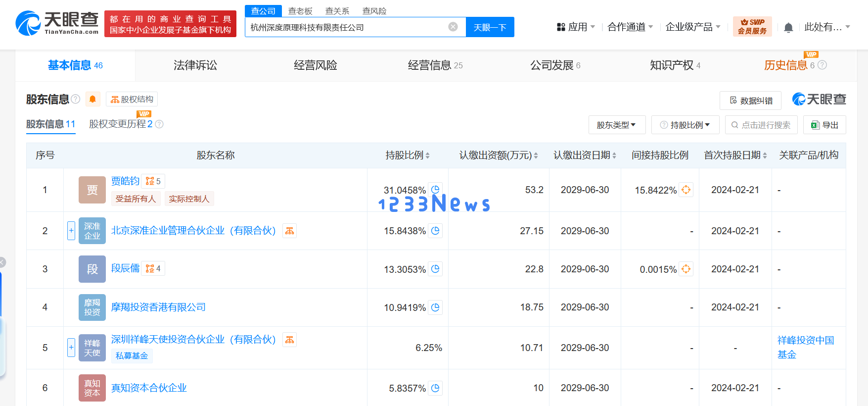This screenshot has height=406, width=868.
Task: Open help icon next to 股东信息 heading
Action: coord(76,99)
